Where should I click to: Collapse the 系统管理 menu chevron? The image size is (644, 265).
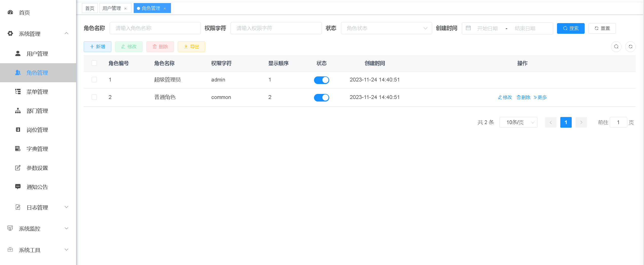click(66, 33)
